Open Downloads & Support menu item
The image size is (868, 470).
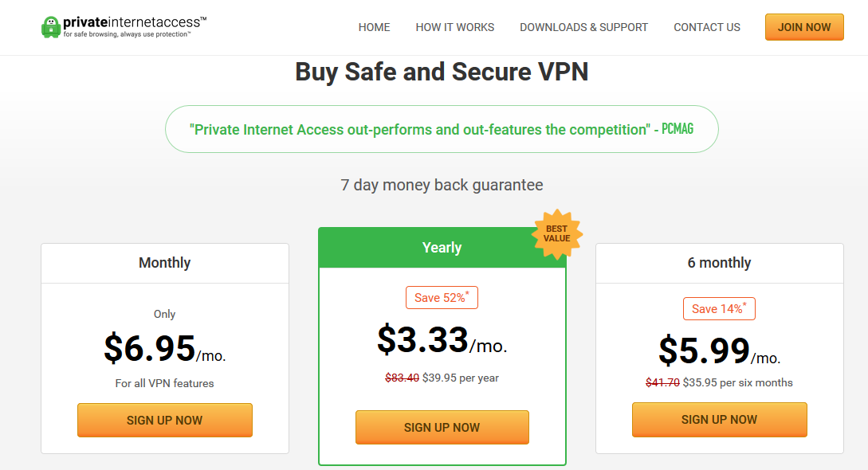coord(583,27)
